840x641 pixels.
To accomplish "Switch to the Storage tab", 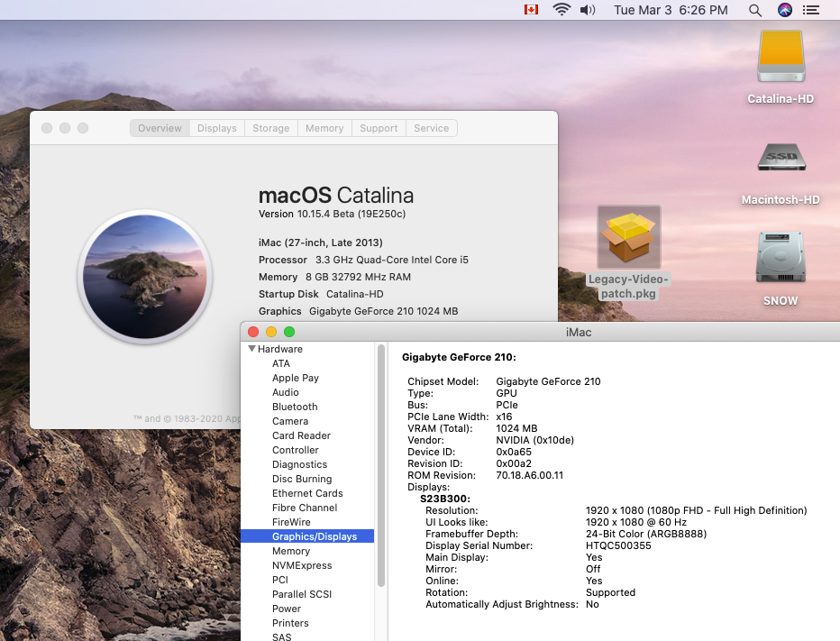I will [x=271, y=128].
